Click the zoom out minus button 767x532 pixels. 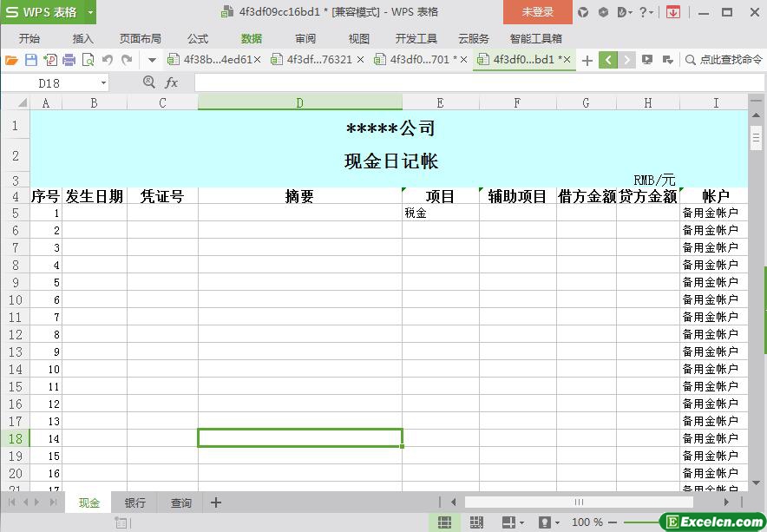click(612, 522)
